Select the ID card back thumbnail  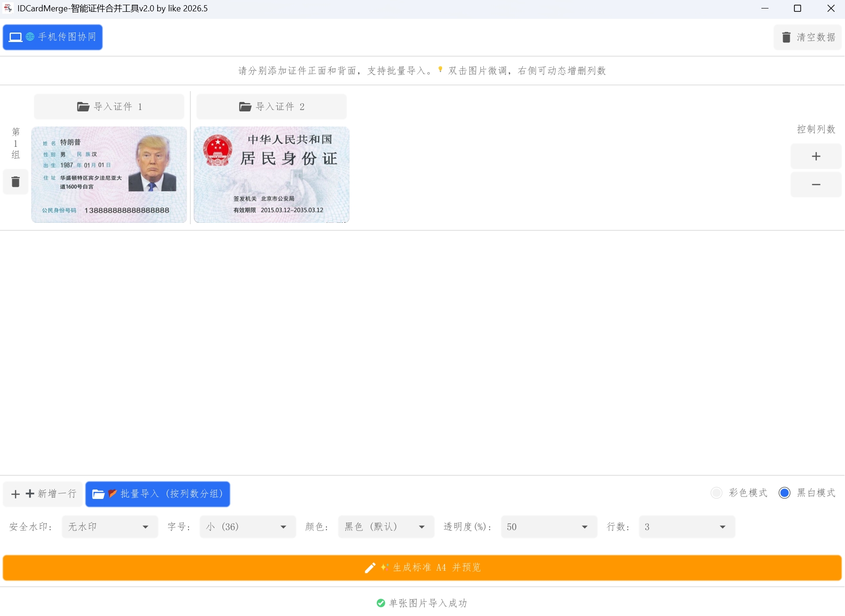point(272,175)
